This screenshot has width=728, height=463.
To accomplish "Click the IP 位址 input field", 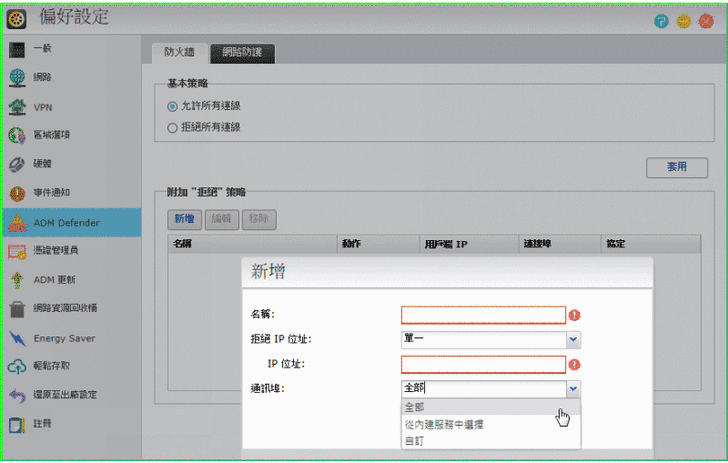I will 483,364.
